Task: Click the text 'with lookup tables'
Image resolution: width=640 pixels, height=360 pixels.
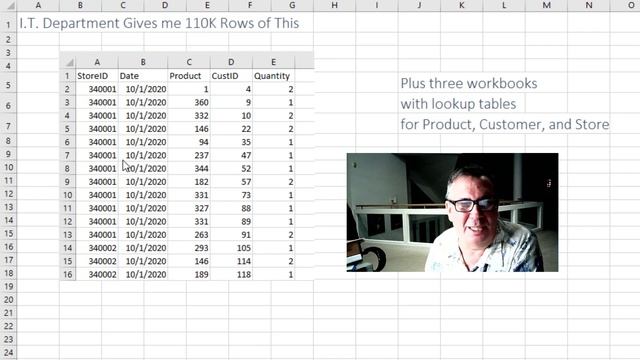Action: 458,104
